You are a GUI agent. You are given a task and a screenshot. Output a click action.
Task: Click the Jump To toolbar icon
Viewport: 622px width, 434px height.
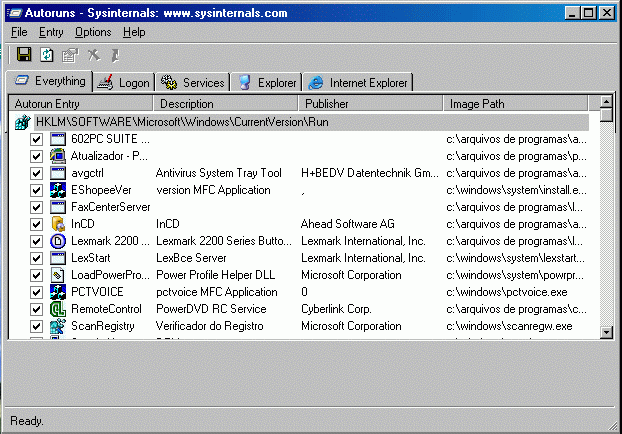tap(115, 55)
